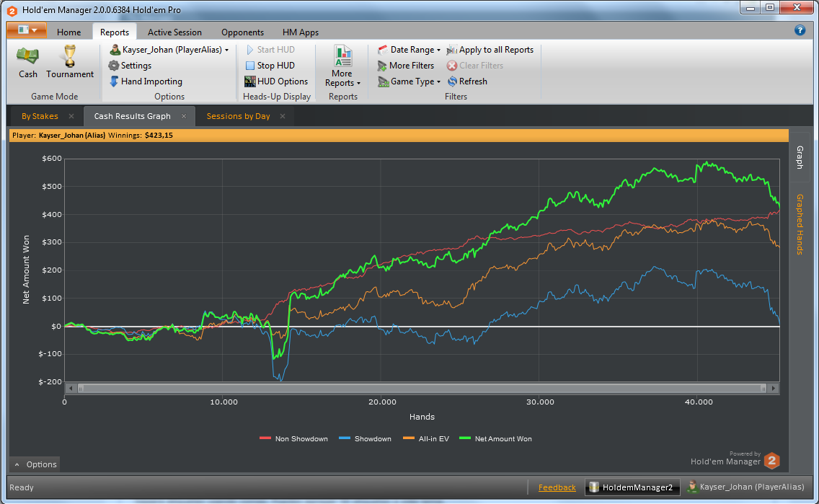The height and width of the screenshot is (504, 819).
Task: Switch to HM Apps tab
Action: point(301,32)
